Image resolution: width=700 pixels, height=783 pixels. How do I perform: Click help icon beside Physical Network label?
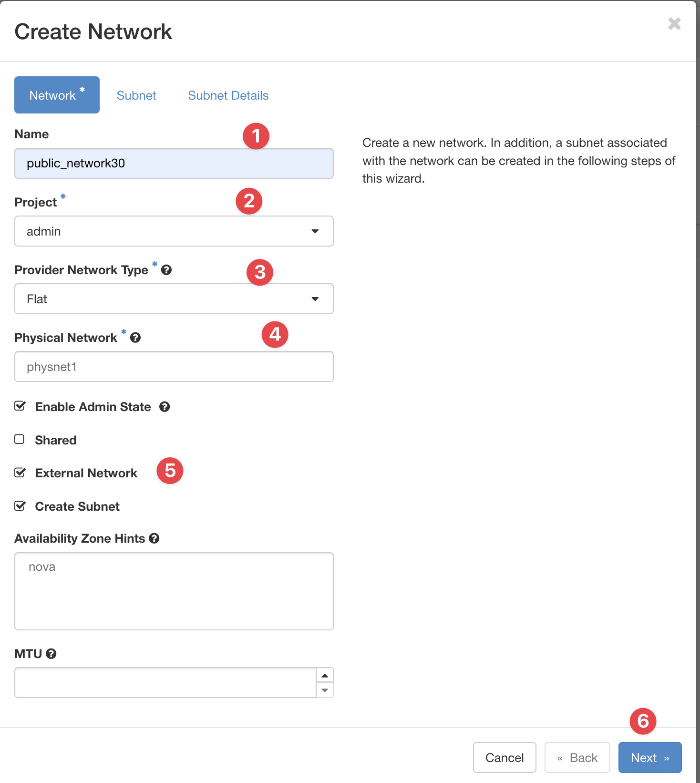point(135,338)
